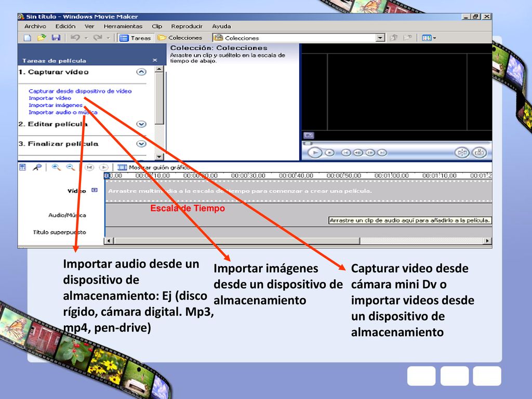532x399 pixels.
Task: Zoom in on the timeline
Action: 56,167
